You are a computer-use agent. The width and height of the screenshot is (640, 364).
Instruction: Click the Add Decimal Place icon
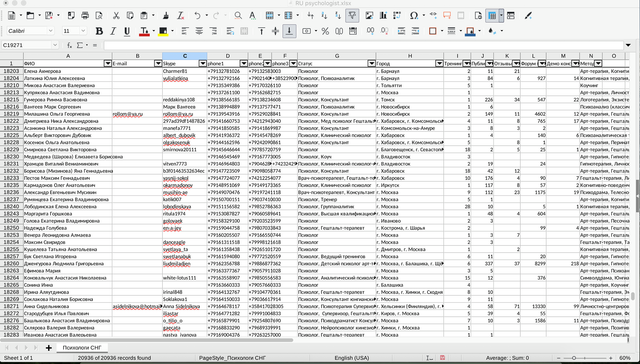click(x=370, y=31)
